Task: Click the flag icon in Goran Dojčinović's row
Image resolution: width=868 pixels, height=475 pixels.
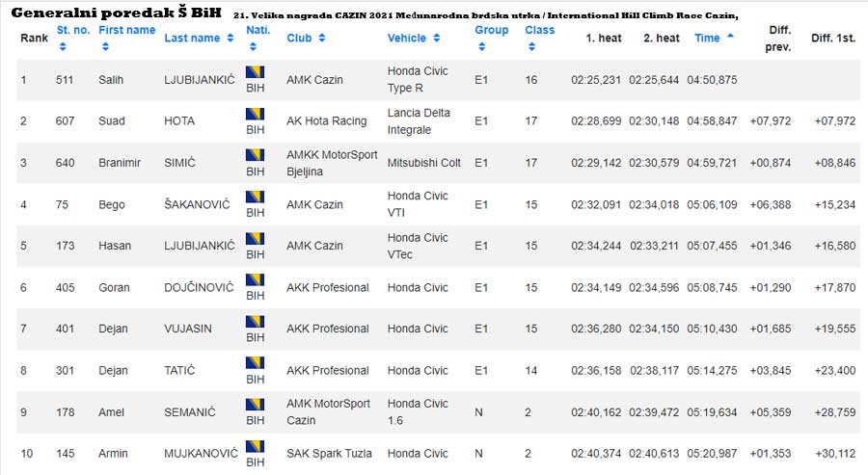Action: [256, 279]
